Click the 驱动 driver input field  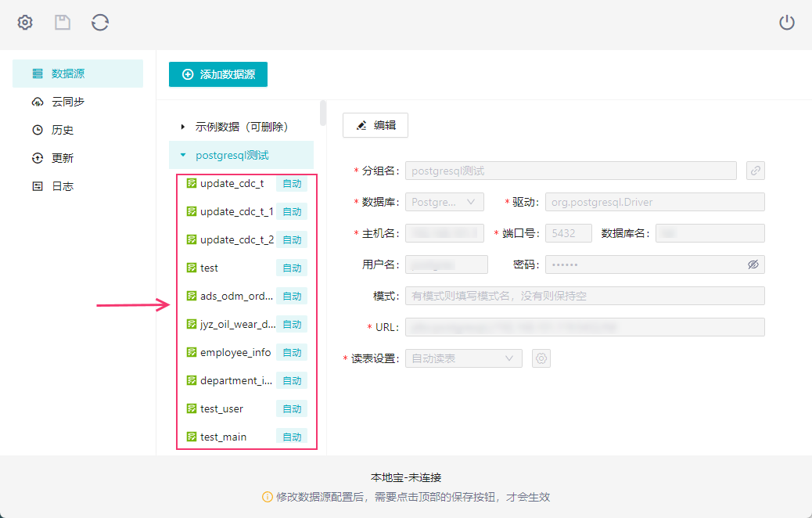[x=655, y=202]
